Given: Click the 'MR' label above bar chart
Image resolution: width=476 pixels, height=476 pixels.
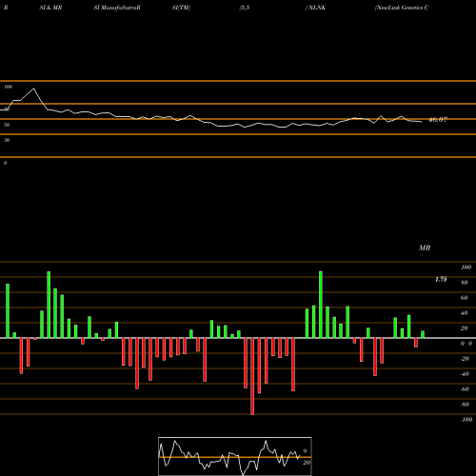Looking at the screenshot, I should [425, 248].
